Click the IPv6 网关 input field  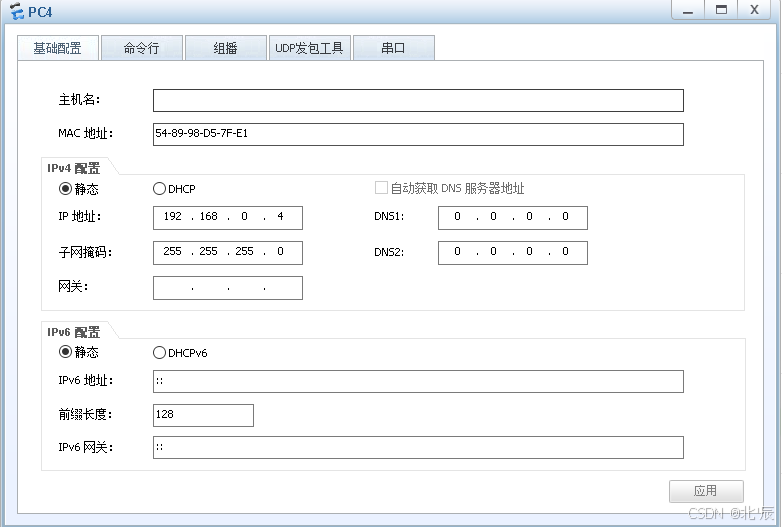coord(418,447)
